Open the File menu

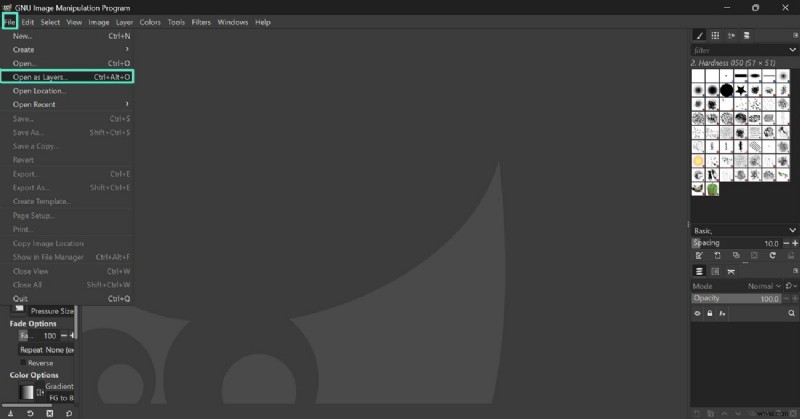10,22
